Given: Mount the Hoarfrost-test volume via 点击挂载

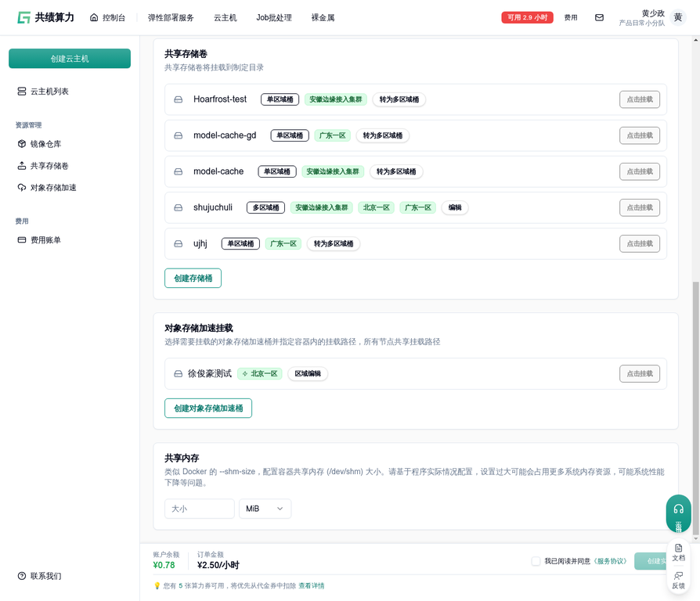Looking at the screenshot, I should [639, 99].
